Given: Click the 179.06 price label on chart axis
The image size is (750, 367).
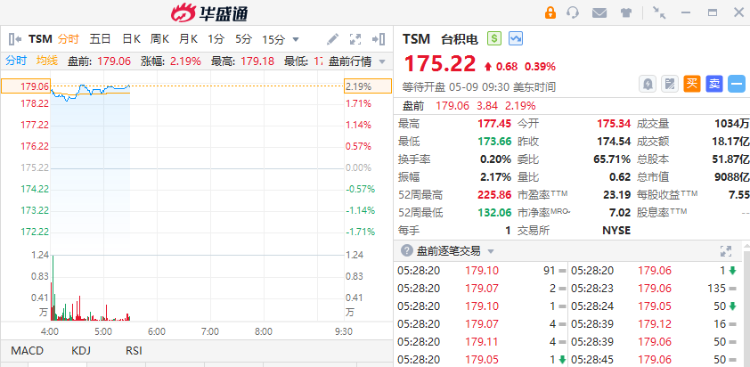Looking at the screenshot, I should pos(26,86).
